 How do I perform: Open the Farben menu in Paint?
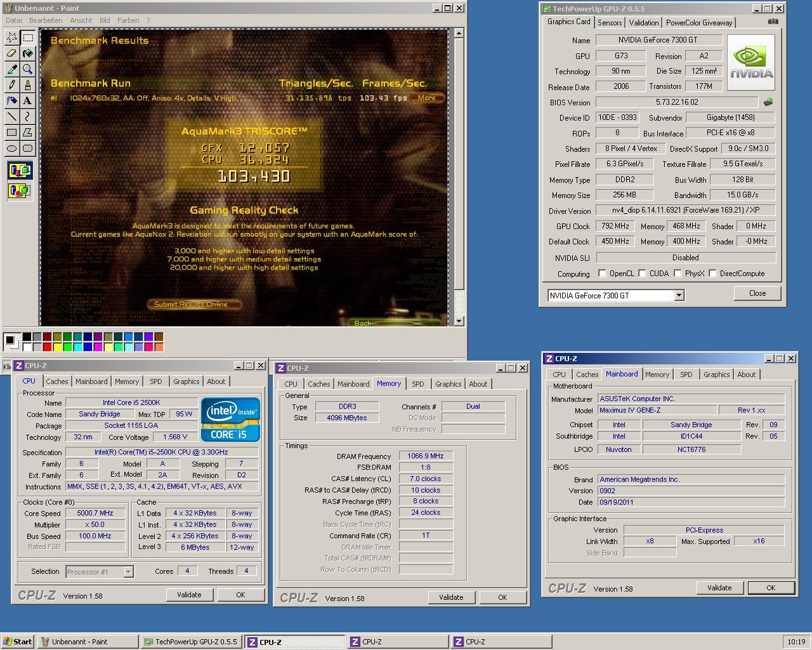128,20
